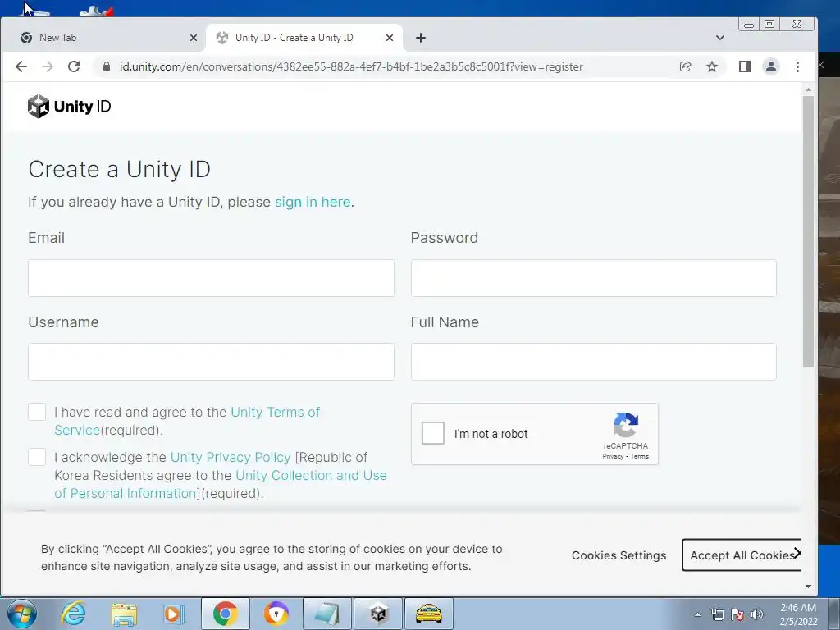Open the yellow taxi taskbar icon
This screenshot has width=840, height=630.
[429, 614]
